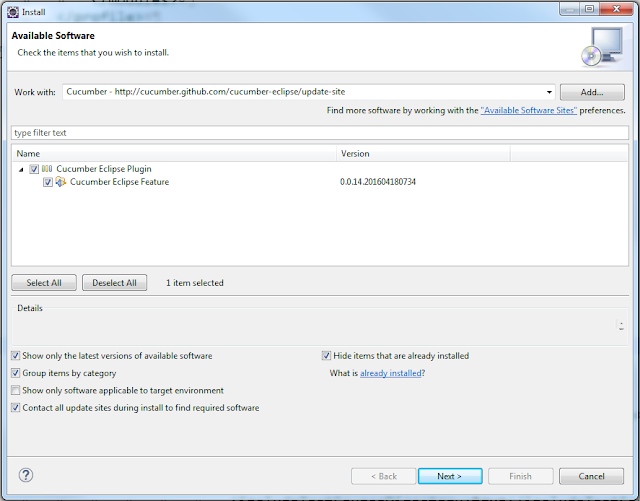Sort by the Name column header
This screenshot has height=501, width=640.
tap(174, 154)
